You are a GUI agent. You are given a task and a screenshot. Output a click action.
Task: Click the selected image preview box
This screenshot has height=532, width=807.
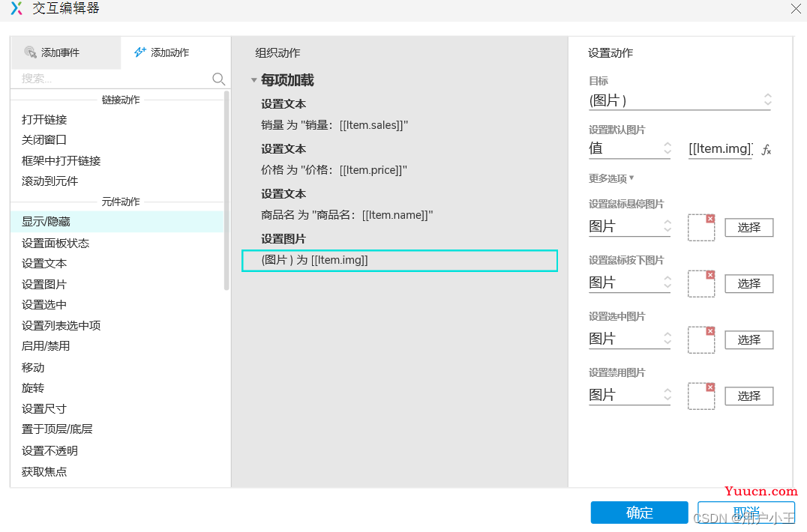coord(701,339)
